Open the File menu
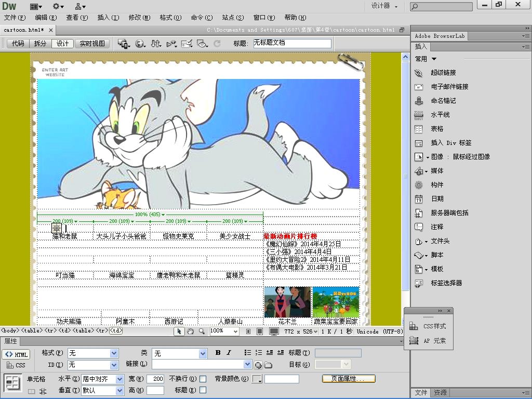 click(15, 18)
